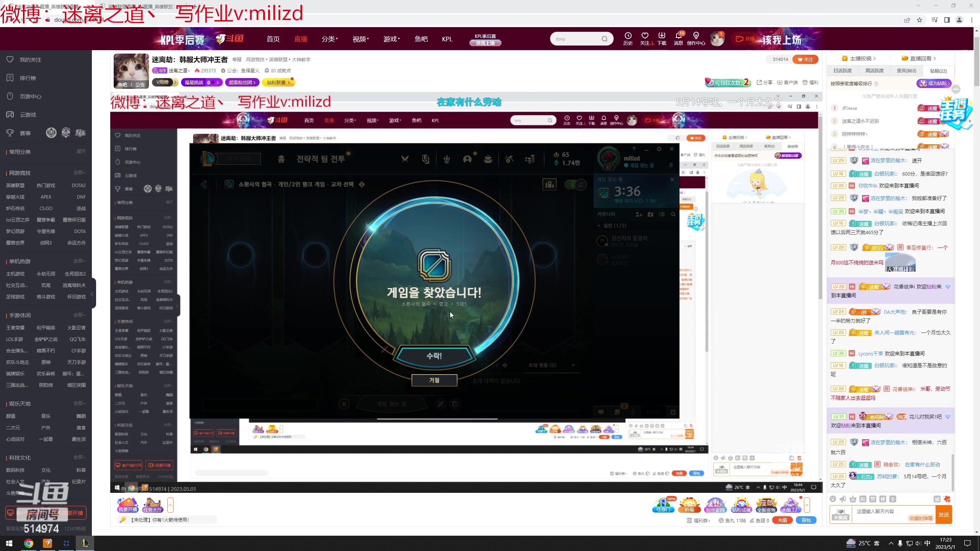Open the 历史 history clock icon
This screenshot has width=980, height=551.
(628, 36)
